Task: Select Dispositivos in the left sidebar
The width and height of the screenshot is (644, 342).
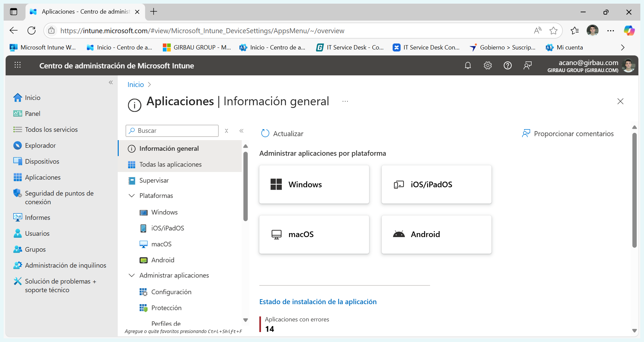Action: (42, 161)
